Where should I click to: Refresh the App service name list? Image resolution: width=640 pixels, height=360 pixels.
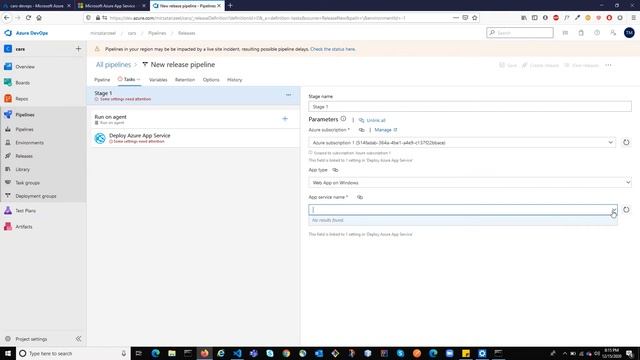click(626, 210)
